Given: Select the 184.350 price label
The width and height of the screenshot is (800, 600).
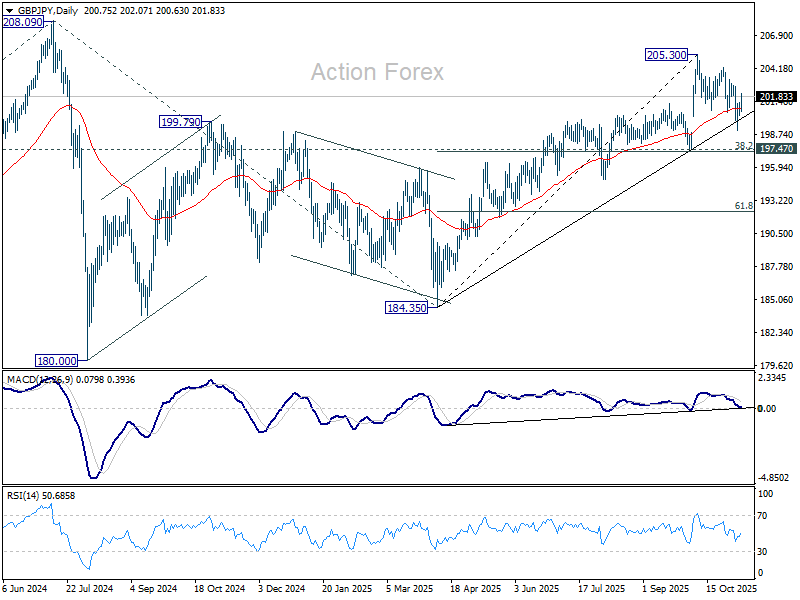Looking at the screenshot, I should (407, 308).
